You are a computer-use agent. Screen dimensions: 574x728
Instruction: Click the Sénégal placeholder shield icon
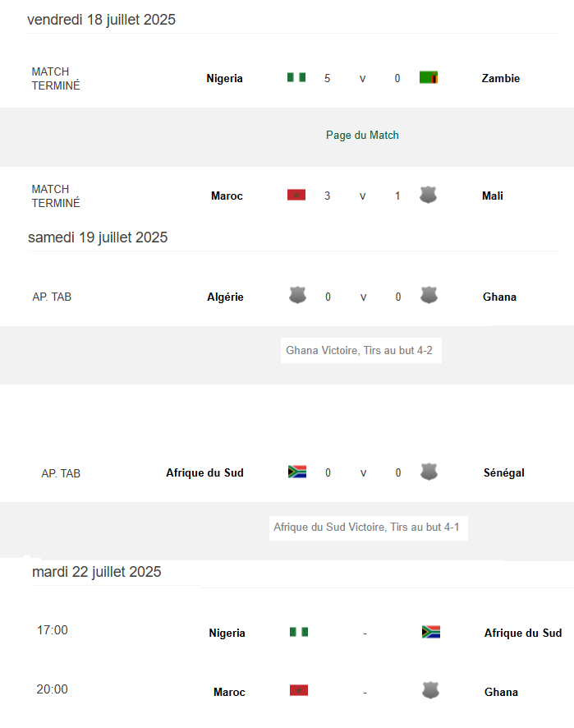coord(428,472)
